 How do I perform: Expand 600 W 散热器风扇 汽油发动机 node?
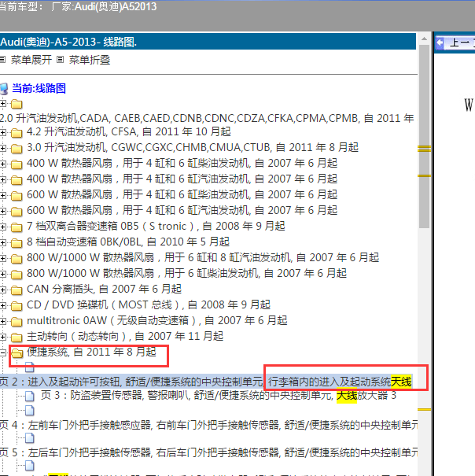coord(2,211)
